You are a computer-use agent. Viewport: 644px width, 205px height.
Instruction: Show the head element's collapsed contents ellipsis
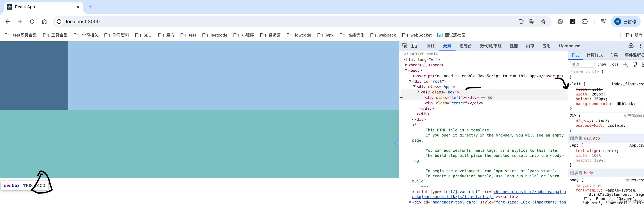click(x=425, y=65)
